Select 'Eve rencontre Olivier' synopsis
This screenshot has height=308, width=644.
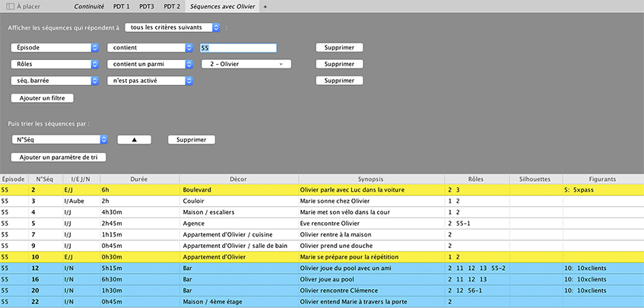[x=330, y=224]
